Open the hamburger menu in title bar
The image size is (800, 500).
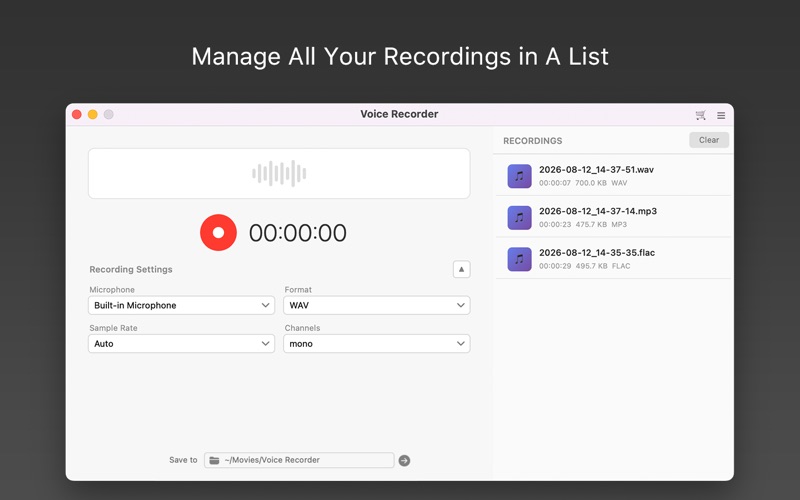(721, 116)
